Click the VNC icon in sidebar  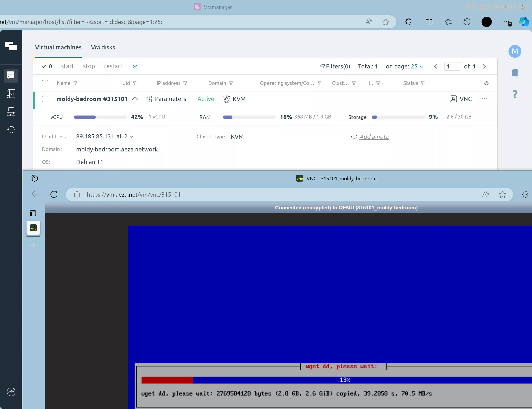pyautogui.click(x=34, y=228)
